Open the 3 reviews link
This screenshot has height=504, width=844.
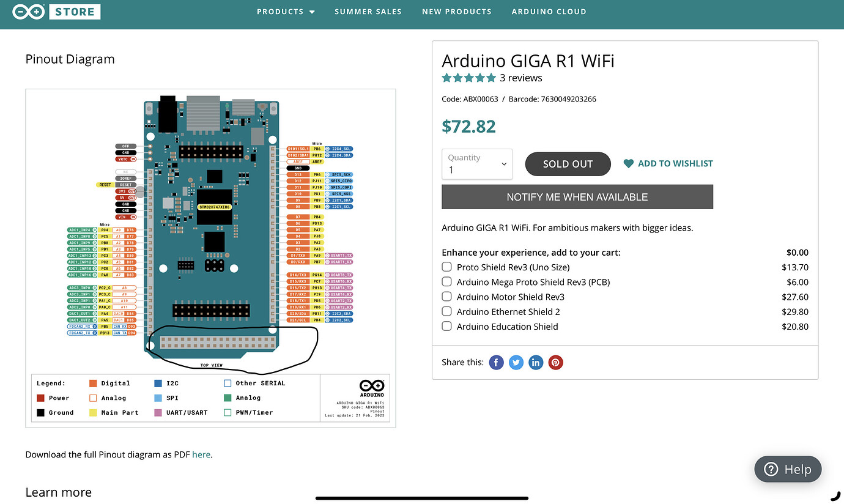point(521,78)
